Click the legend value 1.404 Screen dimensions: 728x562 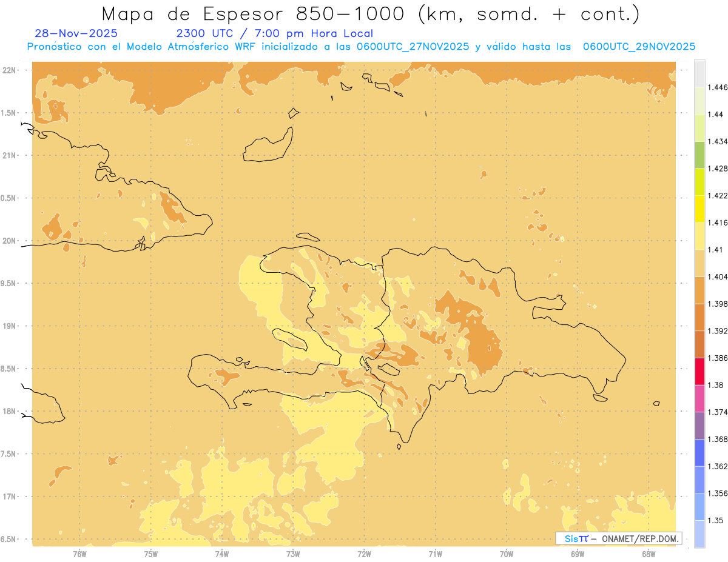pyautogui.click(x=718, y=276)
